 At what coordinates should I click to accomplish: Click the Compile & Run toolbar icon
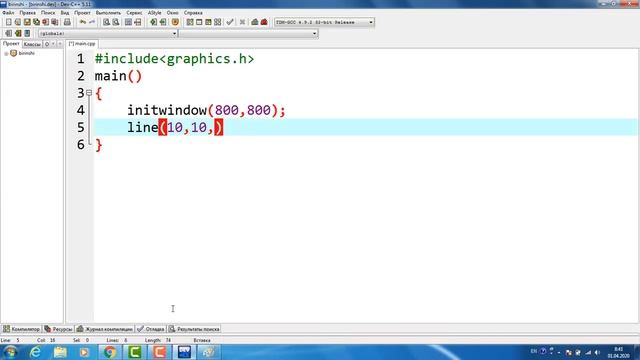pos(208,22)
